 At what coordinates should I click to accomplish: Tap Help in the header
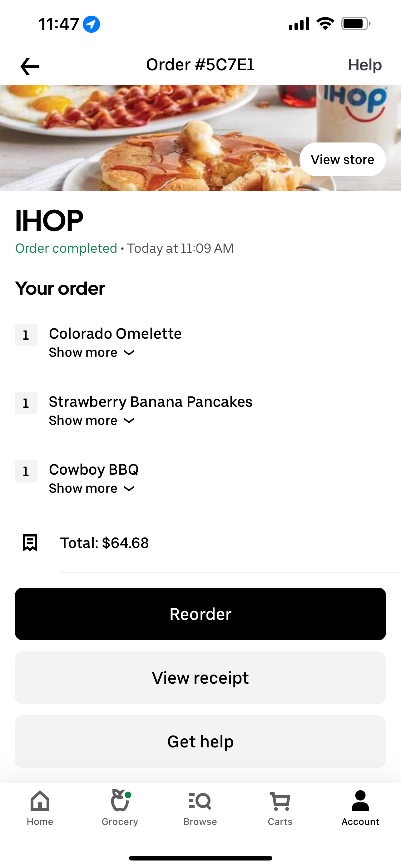click(x=365, y=65)
